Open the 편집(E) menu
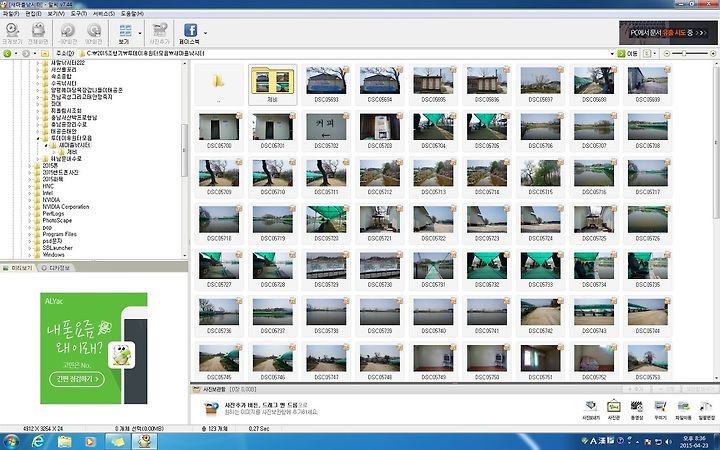The width and height of the screenshot is (720, 450). point(34,14)
